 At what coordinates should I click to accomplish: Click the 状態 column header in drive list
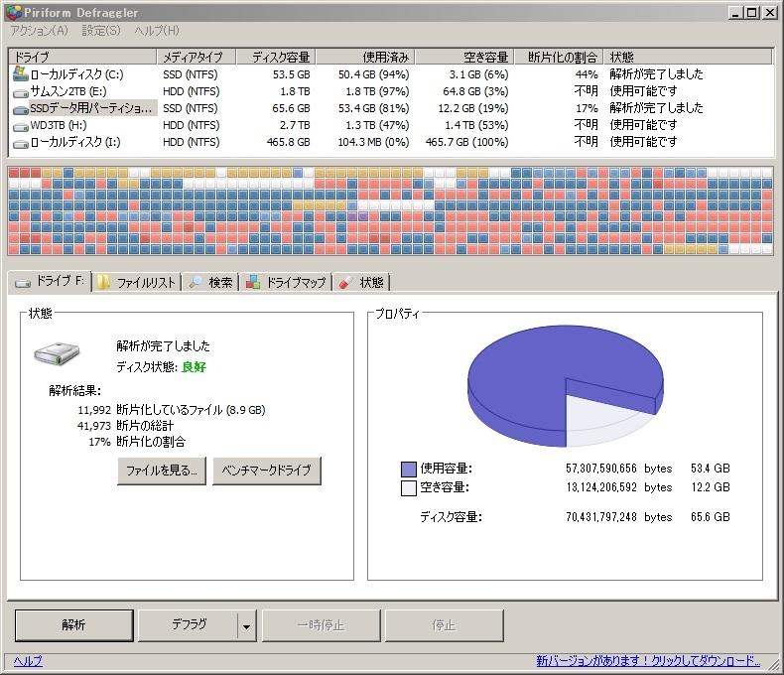688,57
